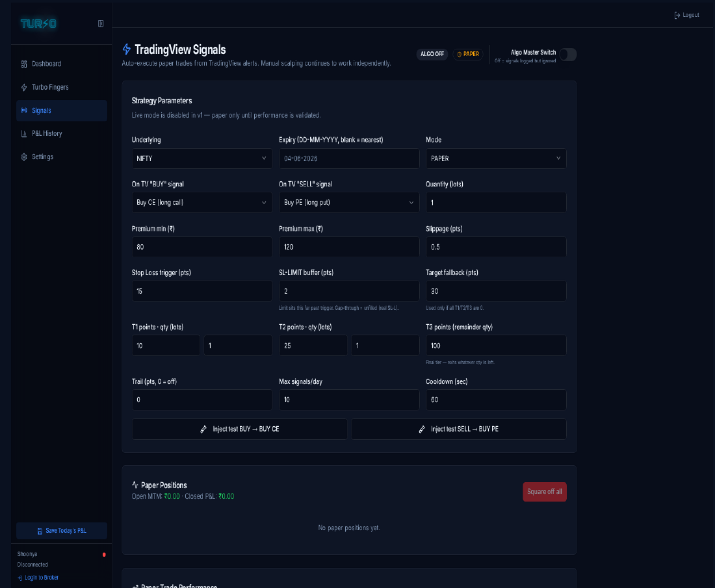This screenshot has width=715, height=588.
Task: Click the Dashboard grid icon
Action: [x=24, y=64]
